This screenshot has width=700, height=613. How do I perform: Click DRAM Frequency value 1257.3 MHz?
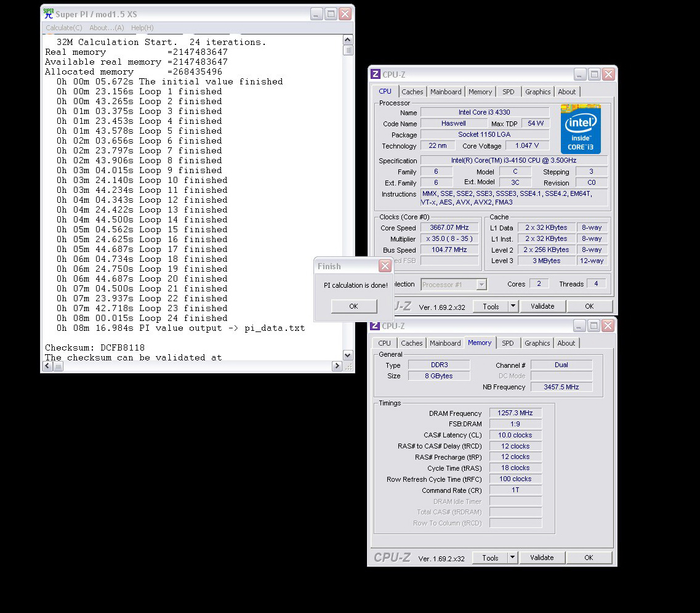click(x=515, y=413)
